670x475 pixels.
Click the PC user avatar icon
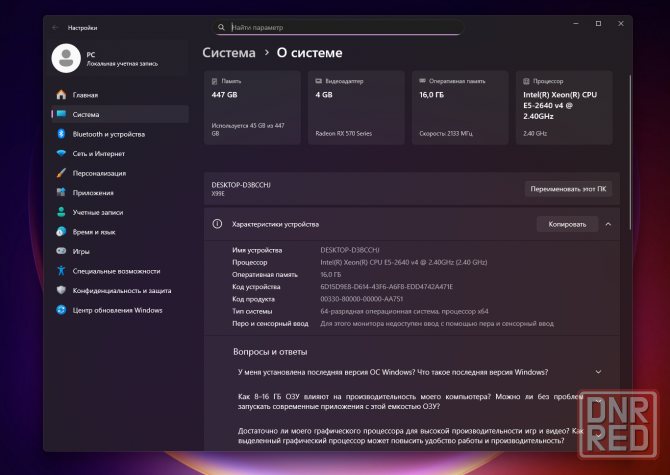[x=66, y=58]
